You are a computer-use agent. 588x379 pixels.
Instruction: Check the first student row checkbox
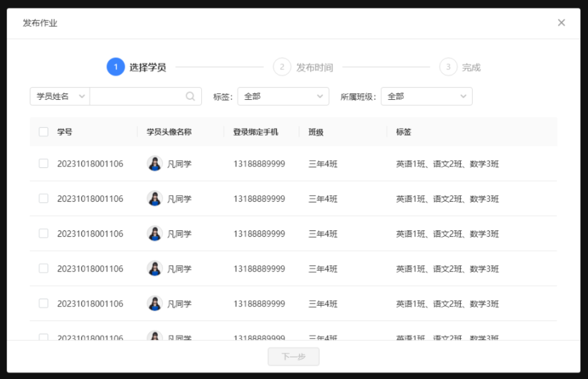43,163
